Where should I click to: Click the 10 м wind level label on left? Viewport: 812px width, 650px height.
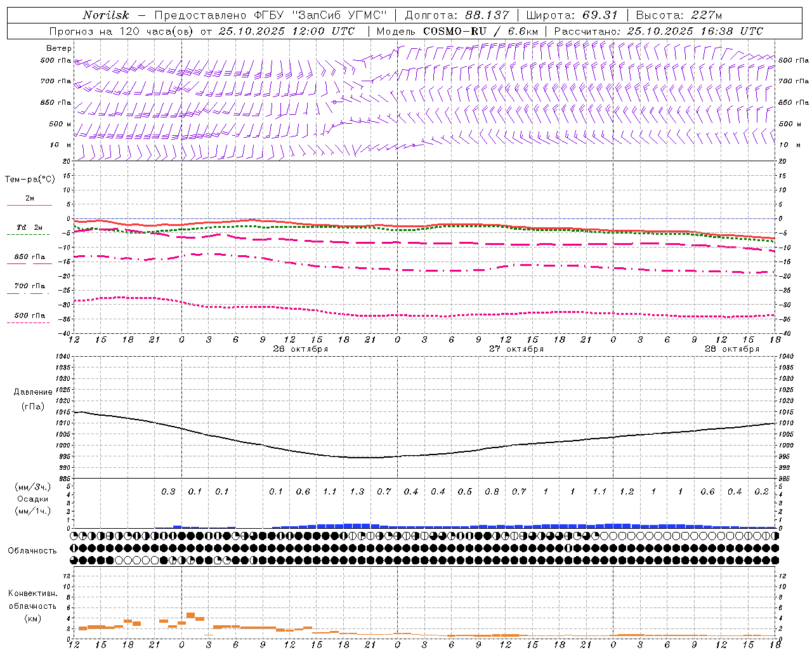[61, 145]
